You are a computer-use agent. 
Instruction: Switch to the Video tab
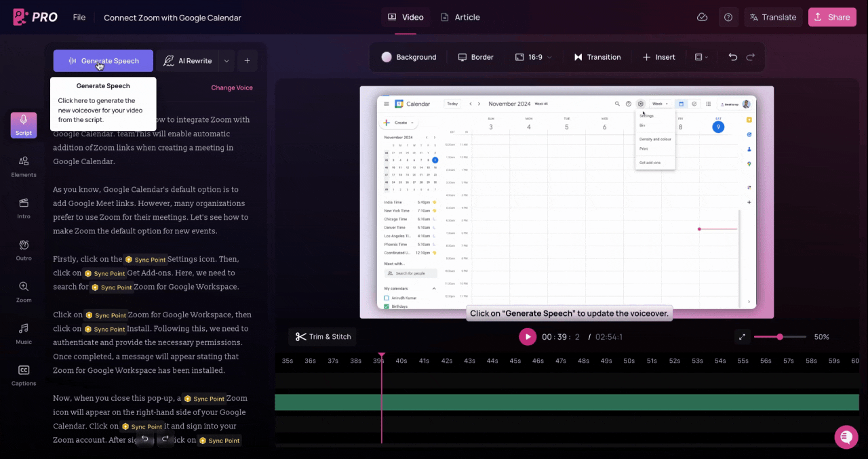point(406,17)
